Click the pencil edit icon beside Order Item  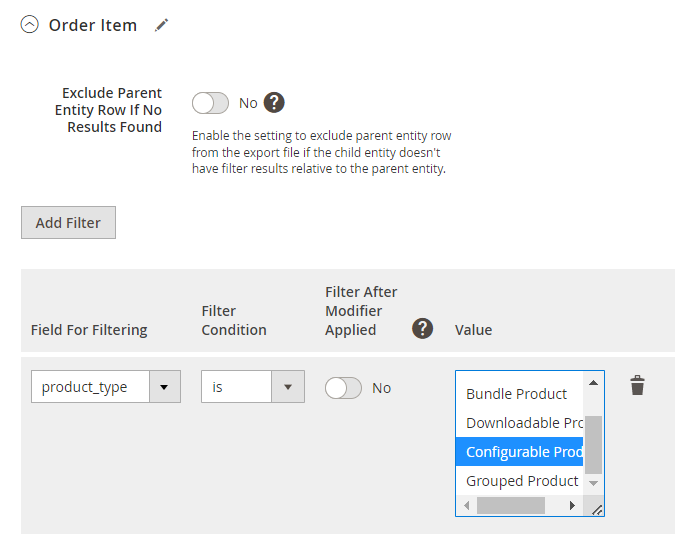pyautogui.click(x=161, y=25)
